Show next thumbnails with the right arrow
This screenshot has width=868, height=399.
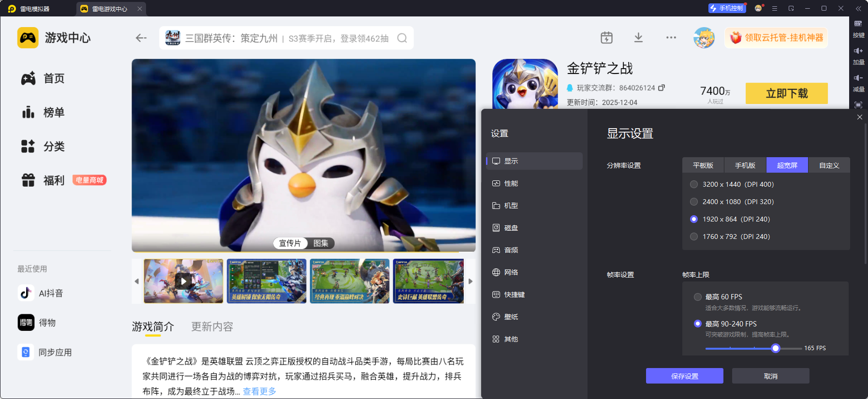point(471,281)
